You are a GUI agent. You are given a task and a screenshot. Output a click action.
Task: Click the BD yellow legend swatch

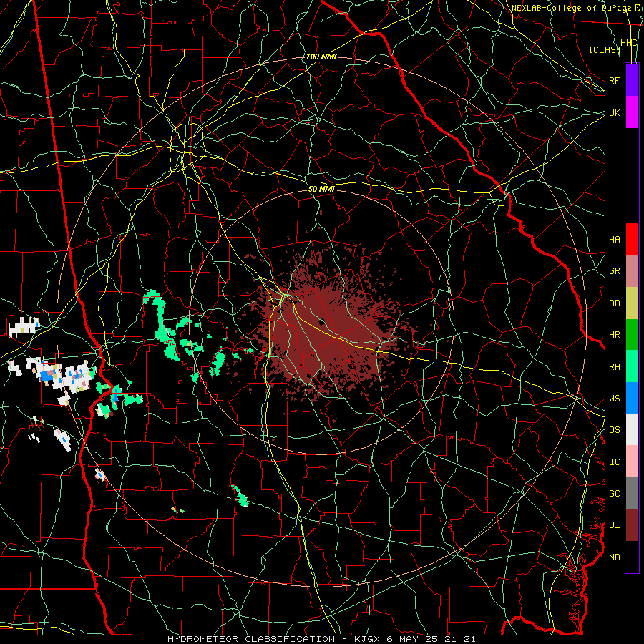tap(632, 303)
